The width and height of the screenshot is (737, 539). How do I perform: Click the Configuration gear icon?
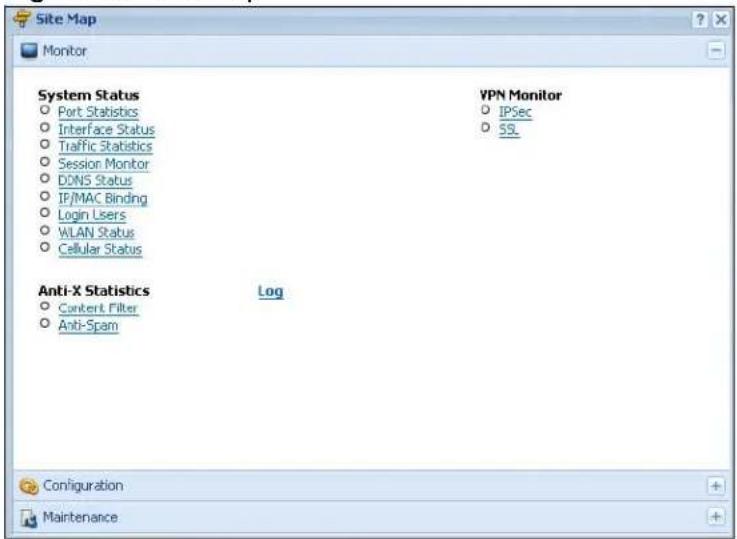point(29,486)
